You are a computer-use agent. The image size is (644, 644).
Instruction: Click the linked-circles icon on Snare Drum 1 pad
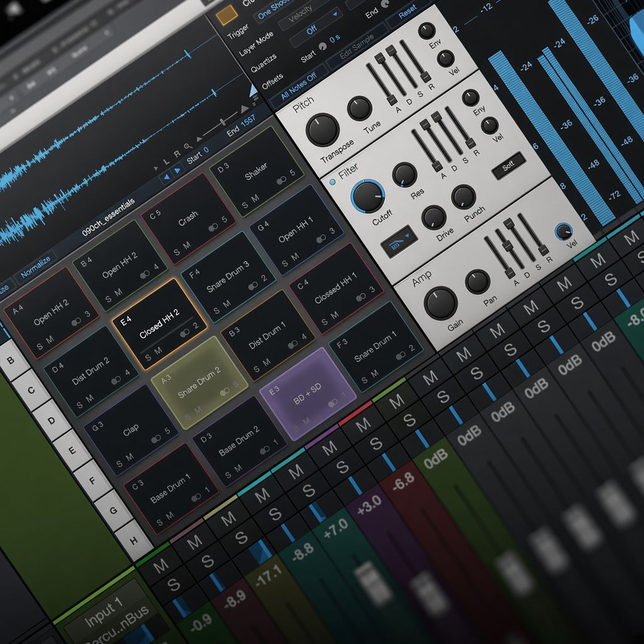401,356
